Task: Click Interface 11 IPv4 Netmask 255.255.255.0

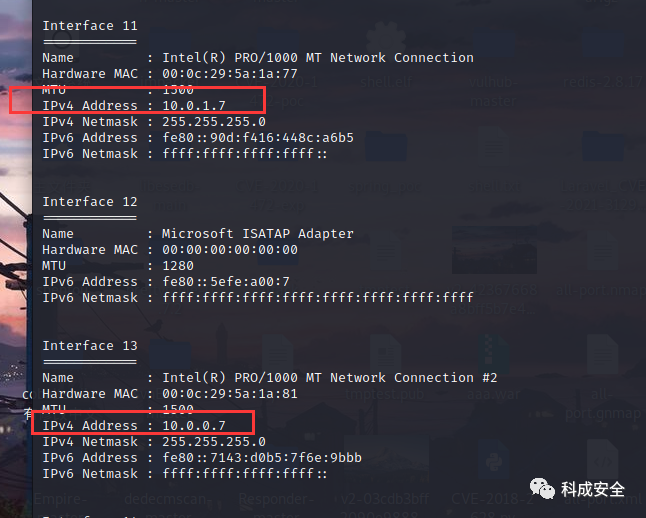Action: pyautogui.click(x=214, y=122)
